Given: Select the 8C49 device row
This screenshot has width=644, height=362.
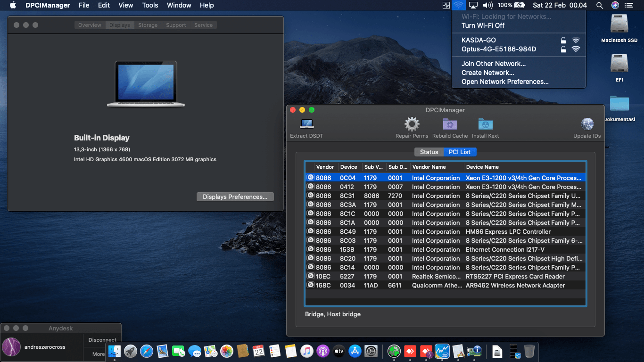Looking at the screenshot, I should tap(446, 231).
